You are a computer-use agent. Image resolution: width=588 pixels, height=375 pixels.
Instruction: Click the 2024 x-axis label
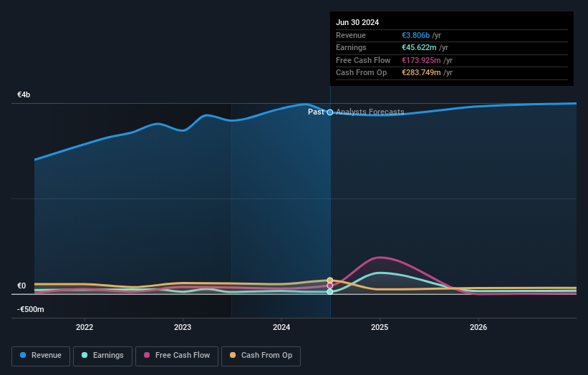point(281,327)
